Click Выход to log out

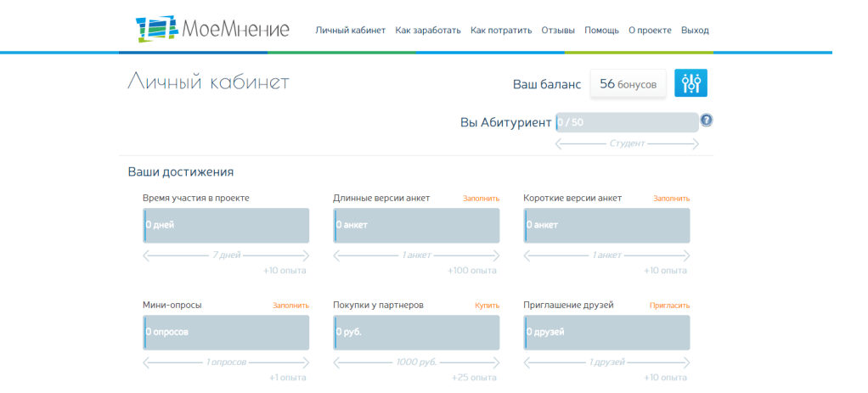(x=695, y=31)
